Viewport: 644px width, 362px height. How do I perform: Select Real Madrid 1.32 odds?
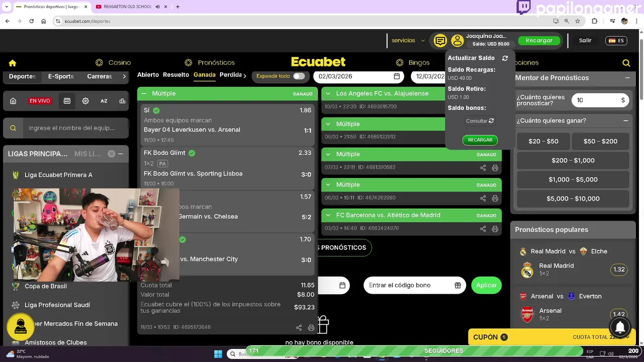tap(619, 270)
